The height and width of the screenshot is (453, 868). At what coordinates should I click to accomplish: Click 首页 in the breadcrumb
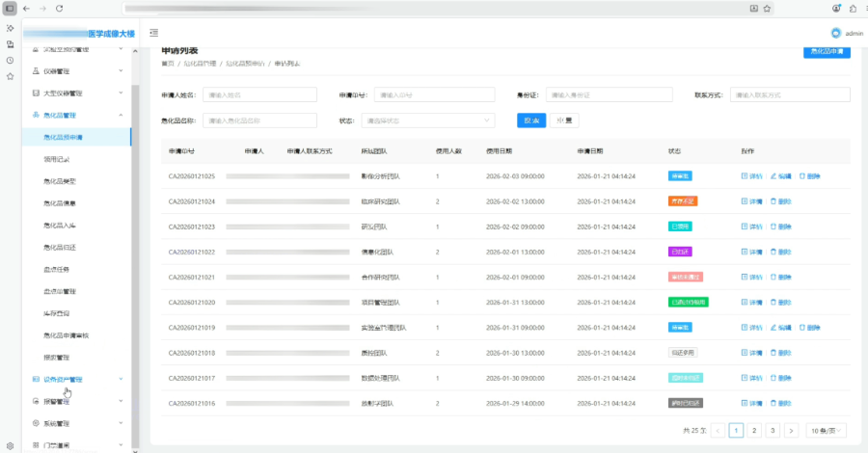(x=167, y=64)
